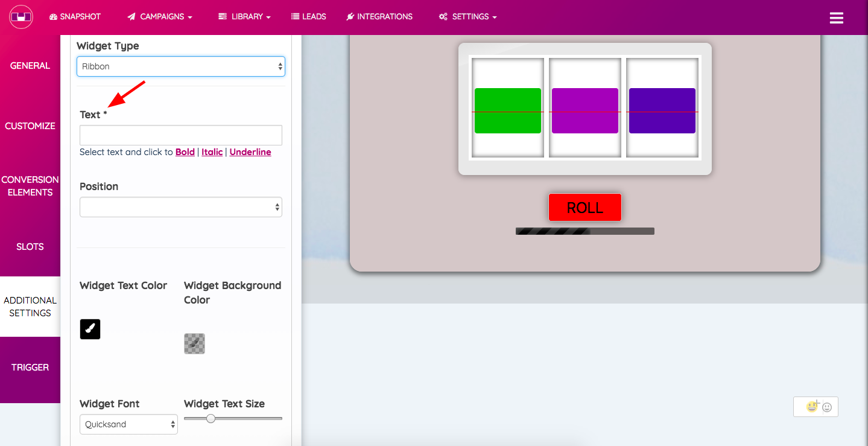Open the Widget Type dropdown
This screenshot has width=868, height=446.
pos(181,66)
